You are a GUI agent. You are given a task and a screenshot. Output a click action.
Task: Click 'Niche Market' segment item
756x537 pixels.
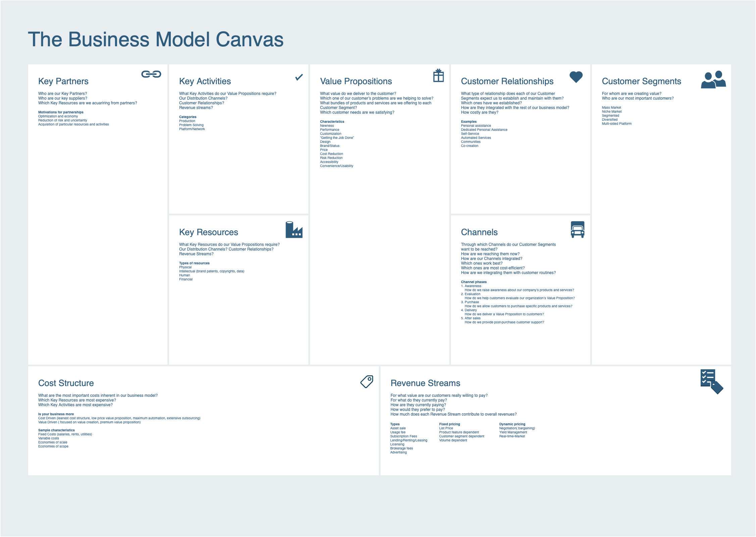612,112
